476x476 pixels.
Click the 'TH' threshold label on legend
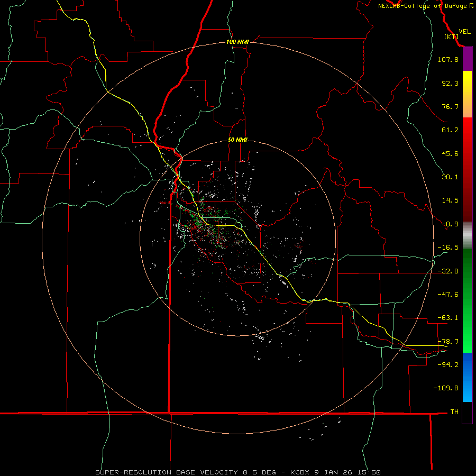coord(454,412)
